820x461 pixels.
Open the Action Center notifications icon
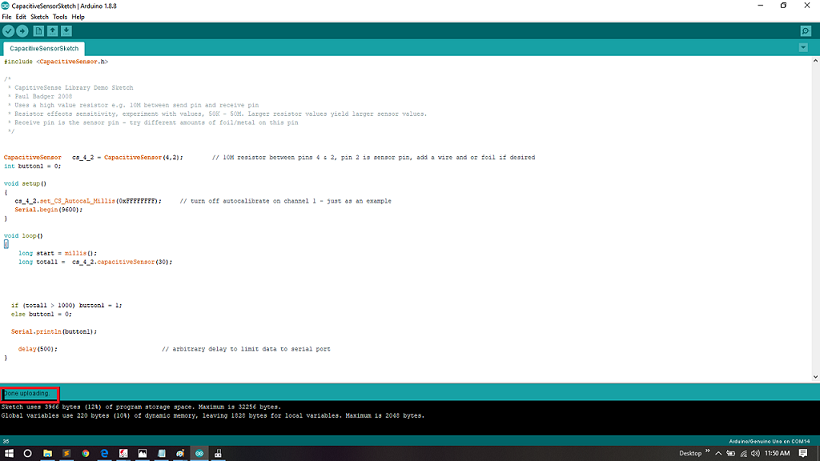803,453
